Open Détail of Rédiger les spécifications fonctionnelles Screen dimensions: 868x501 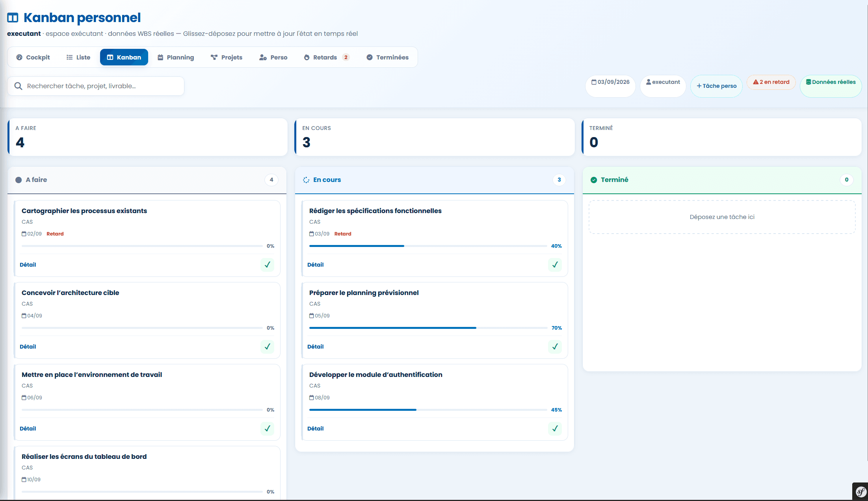coord(316,265)
